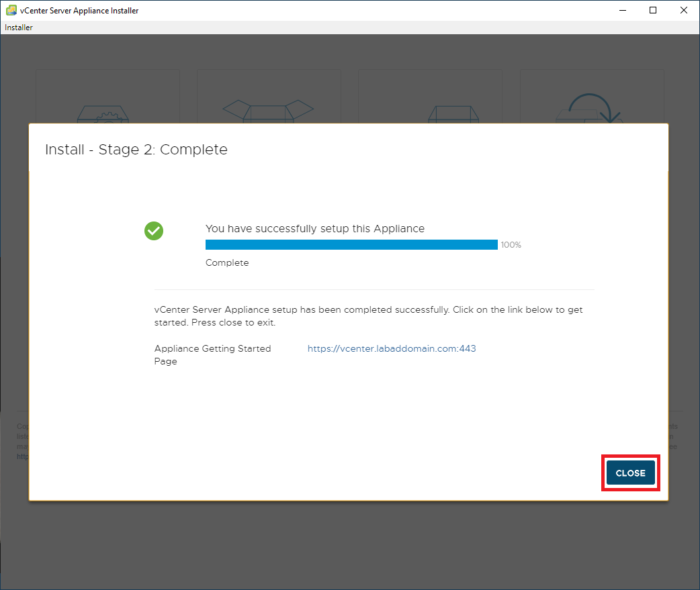Click the dimmed Upgrade open-box icon
Screen dimensions: 700x590
tap(268, 111)
